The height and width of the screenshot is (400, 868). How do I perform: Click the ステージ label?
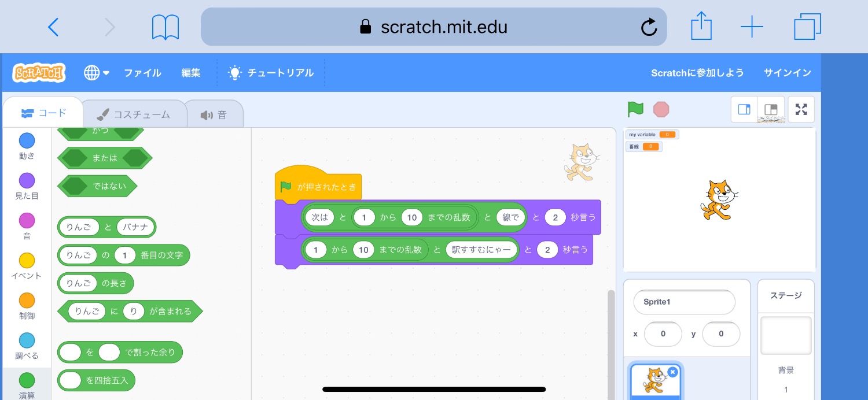(786, 295)
